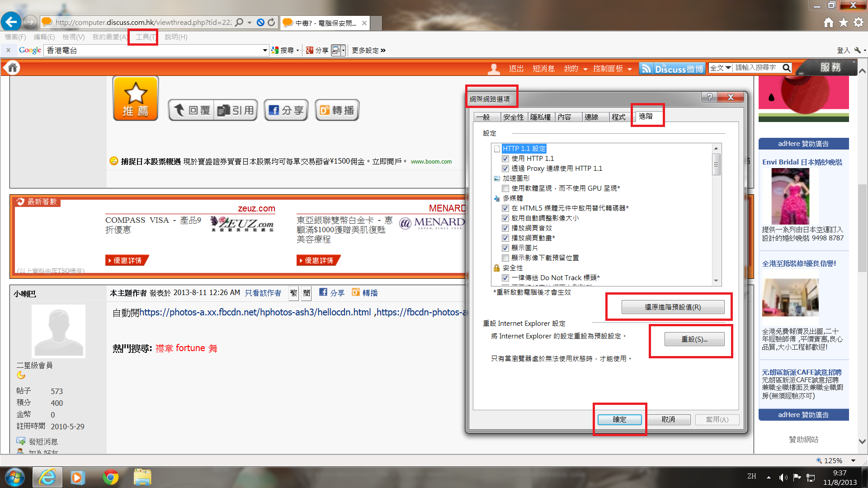Open favorites star icon in IE
868x488 pixels.
(x=844, y=22)
